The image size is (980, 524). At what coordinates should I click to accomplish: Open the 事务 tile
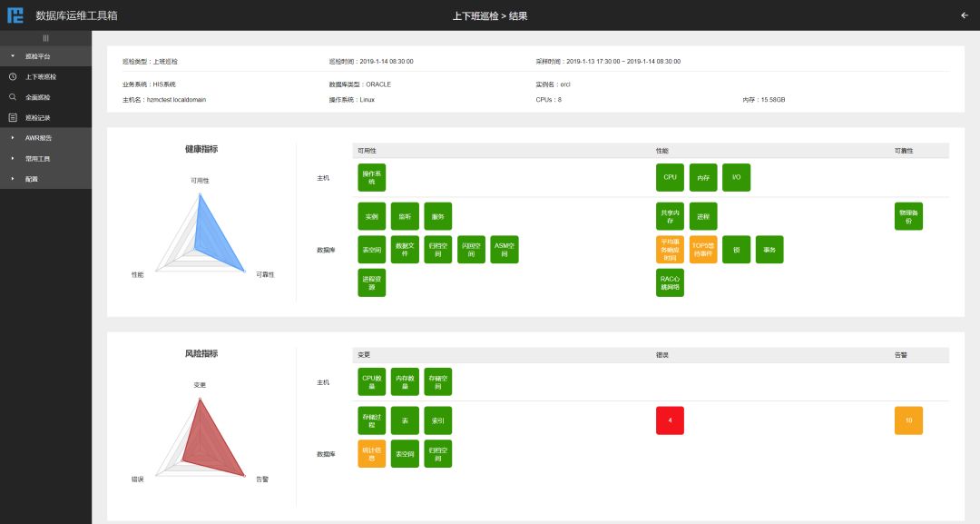click(769, 250)
